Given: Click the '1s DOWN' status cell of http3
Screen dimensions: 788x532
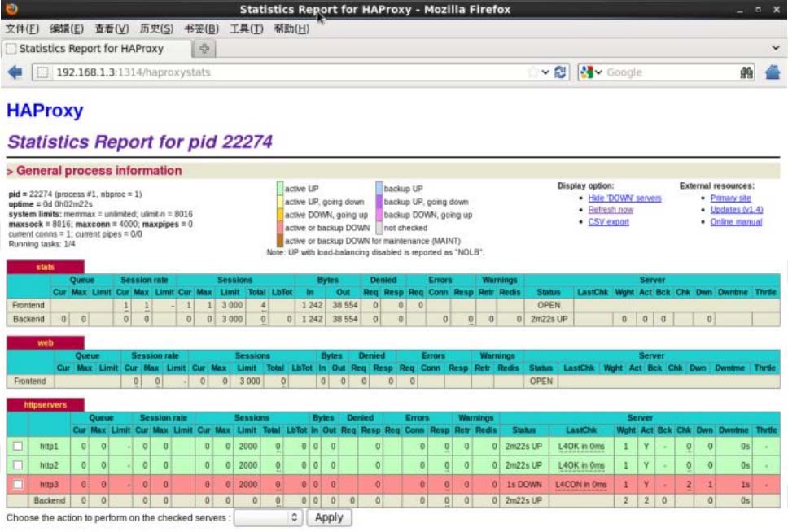Looking at the screenshot, I should click(524, 484).
